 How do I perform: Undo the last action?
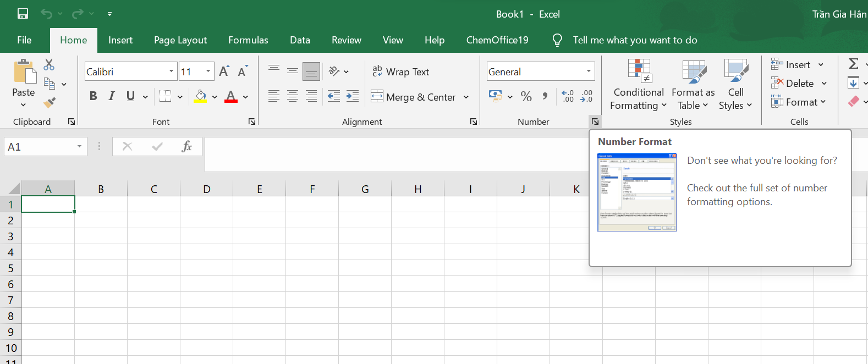[x=46, y=14]
